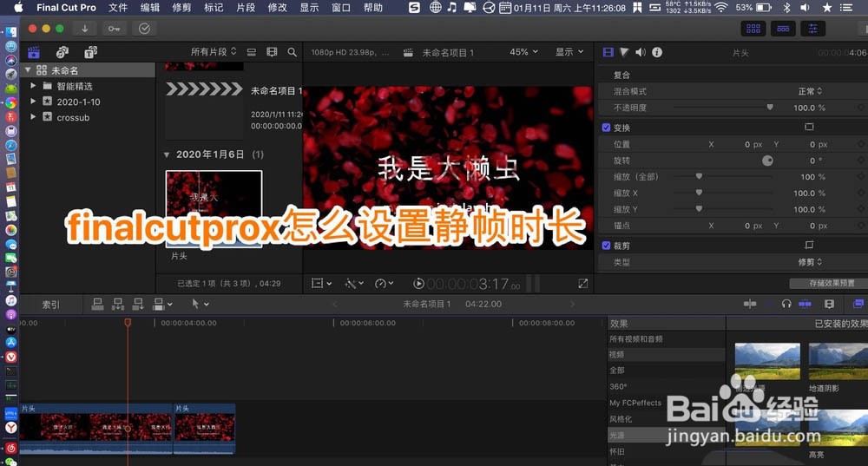
Task: Open the 片段 menu
Action: (x=246, y=7)
